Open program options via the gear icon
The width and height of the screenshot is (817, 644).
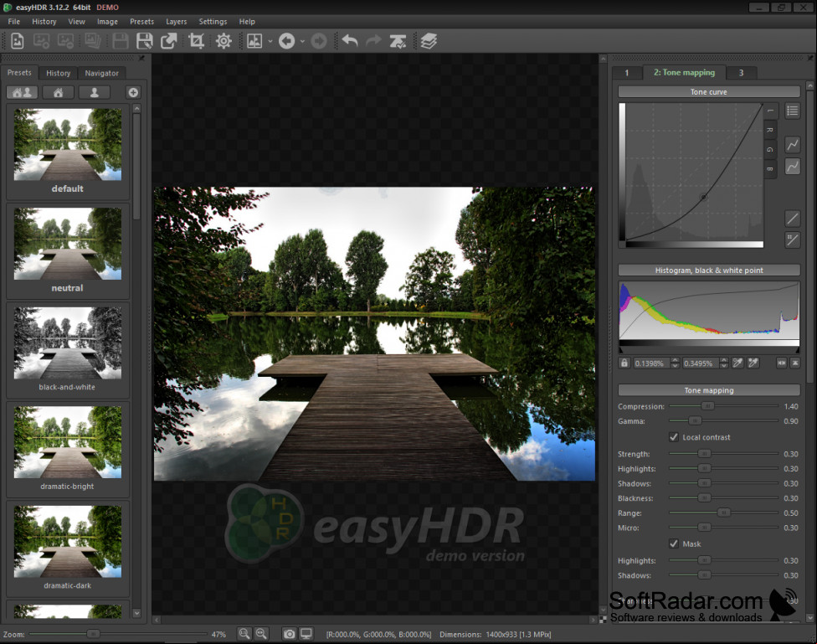tap(224, 41)
